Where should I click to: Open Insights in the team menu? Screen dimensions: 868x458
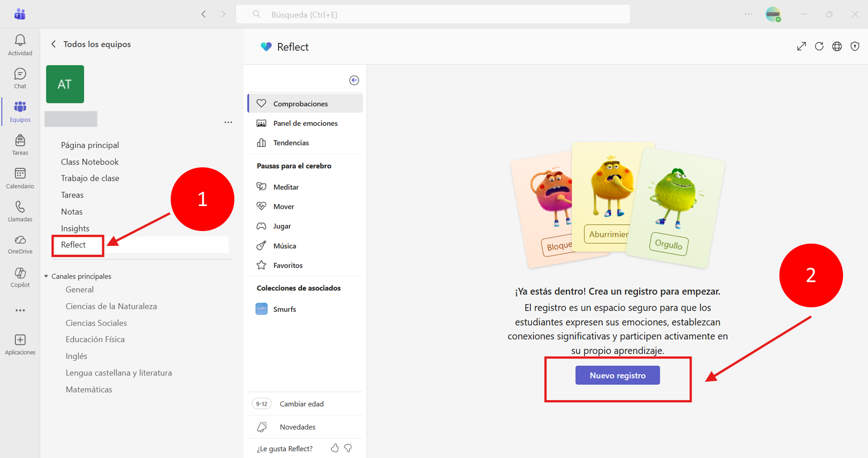(75, 228)
